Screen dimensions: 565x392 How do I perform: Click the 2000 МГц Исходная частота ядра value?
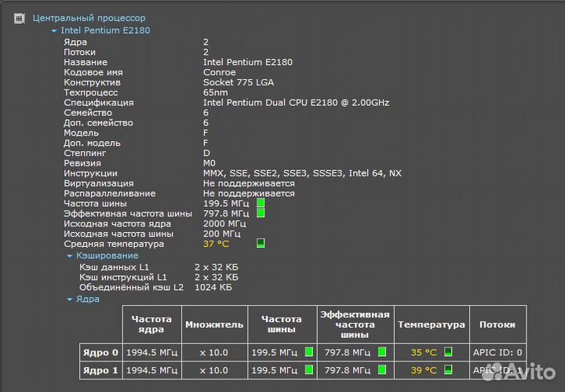pyautogui.click(x=225, y=224)
